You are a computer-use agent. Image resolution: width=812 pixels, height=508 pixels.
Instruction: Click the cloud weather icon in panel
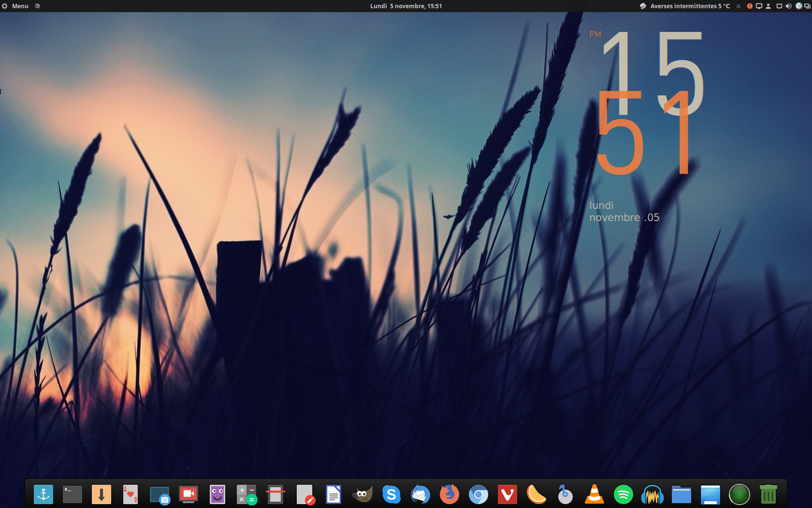pyautogui.click(x=643, y=6)
